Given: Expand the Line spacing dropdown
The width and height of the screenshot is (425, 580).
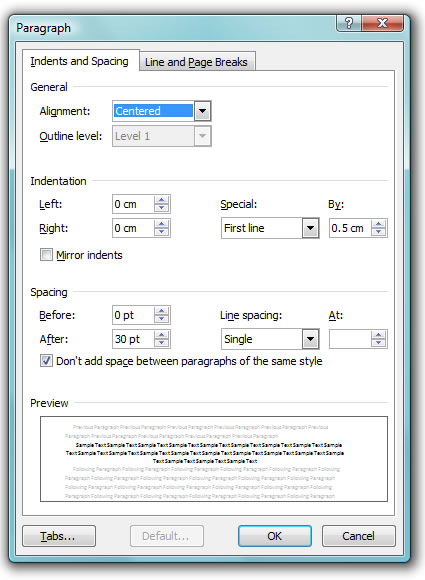Looking at the screenshot, I should 310,339.
